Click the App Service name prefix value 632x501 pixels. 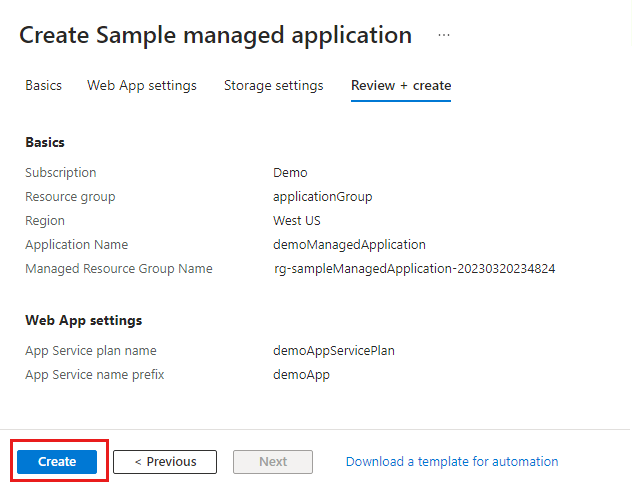tap(301, 375)
